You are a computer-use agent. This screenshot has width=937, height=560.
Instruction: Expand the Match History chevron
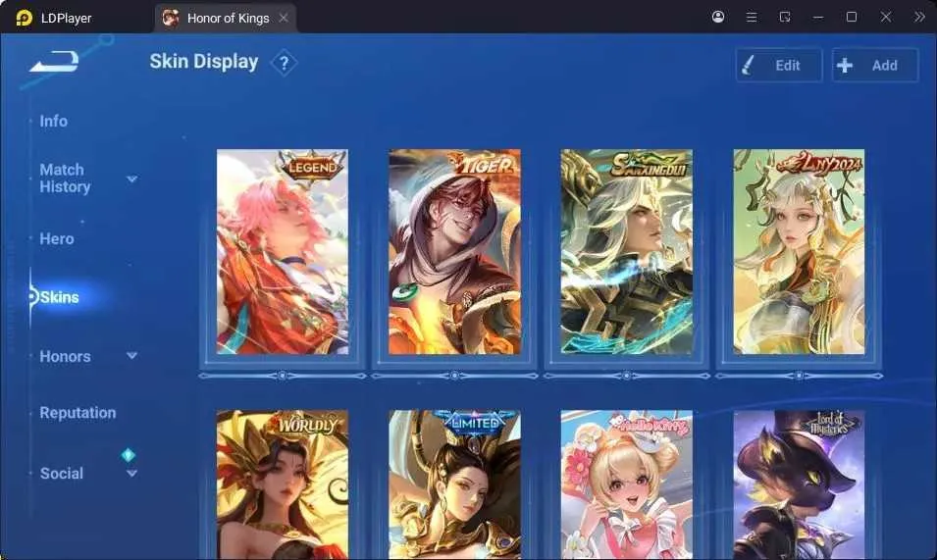(132, 178)
